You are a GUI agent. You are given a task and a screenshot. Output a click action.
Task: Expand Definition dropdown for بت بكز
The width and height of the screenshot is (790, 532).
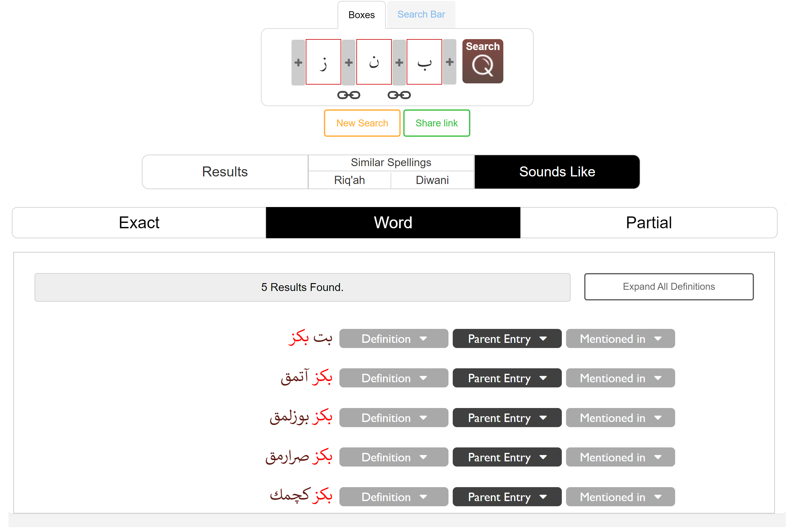coord(393,339)
